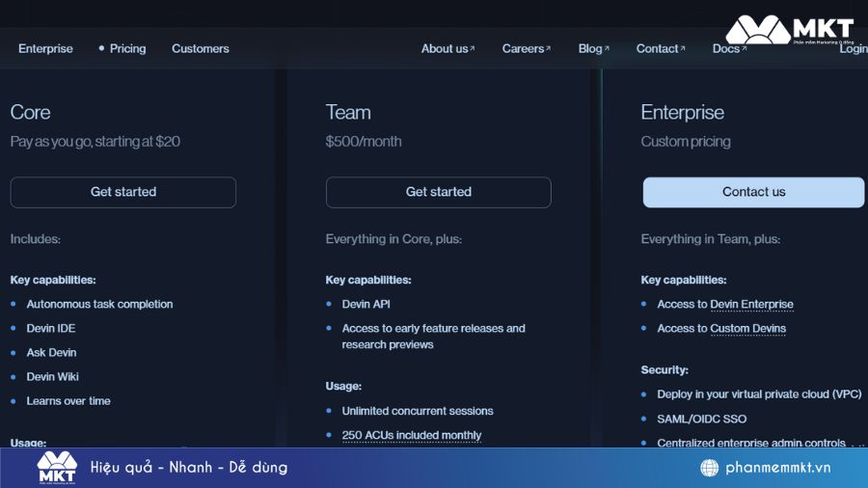Click the SAML/OIDC SSO item
The width and height of the screenshot is (868, 488).
coord(702,420)
